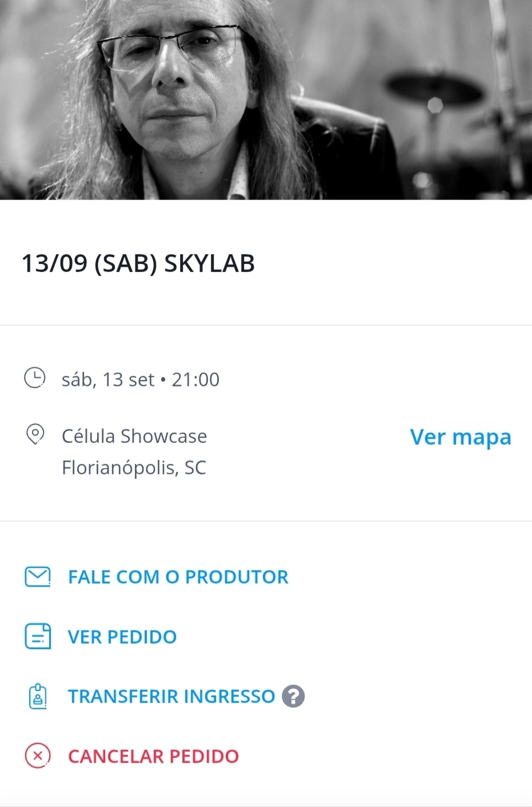
Task: Tap the date text sáb, 13 set 21:00
Action: point(141,379)
